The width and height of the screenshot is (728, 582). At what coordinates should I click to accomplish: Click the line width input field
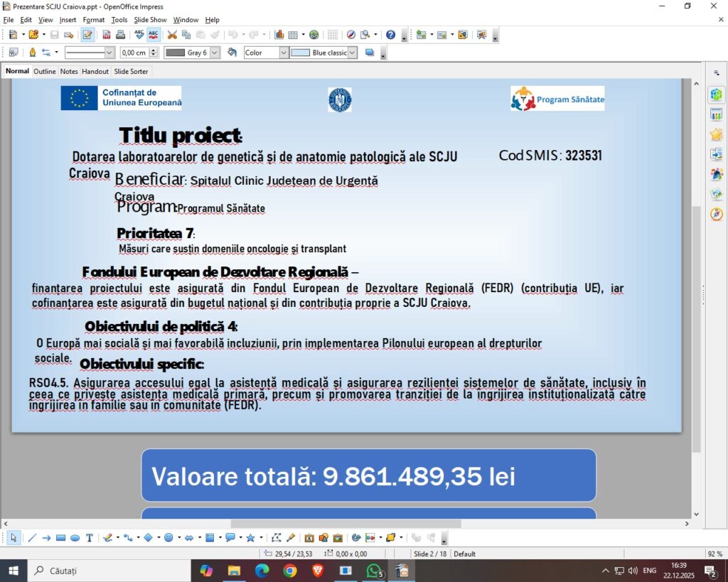click(x=134, y=53)
